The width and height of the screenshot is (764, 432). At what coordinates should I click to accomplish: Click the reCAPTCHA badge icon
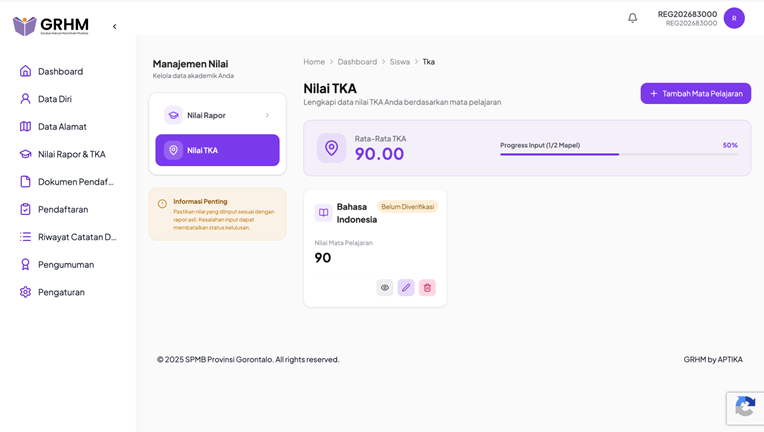tap(745, 407)
